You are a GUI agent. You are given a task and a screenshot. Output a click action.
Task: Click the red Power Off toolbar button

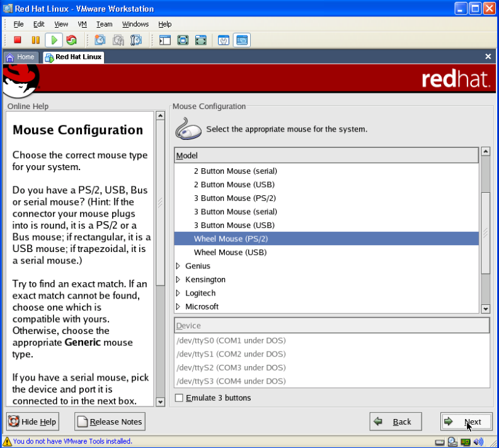point(18,40)
